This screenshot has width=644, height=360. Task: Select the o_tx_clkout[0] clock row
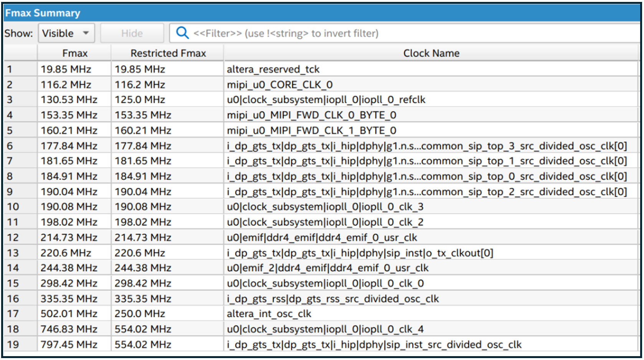point(360,253)
